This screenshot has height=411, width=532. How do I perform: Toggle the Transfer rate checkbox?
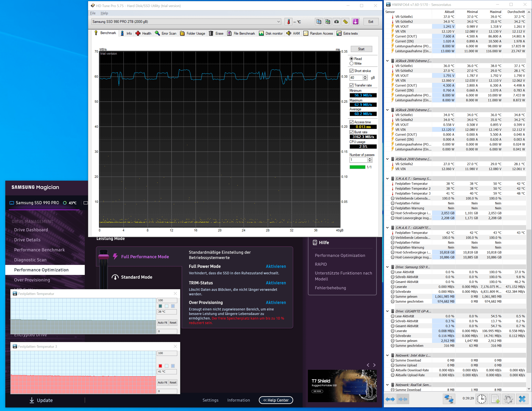(351, 85)
